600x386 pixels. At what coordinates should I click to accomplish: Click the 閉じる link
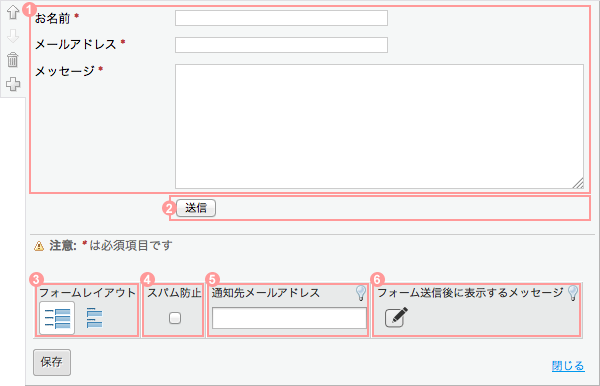[x=568, y=366]
